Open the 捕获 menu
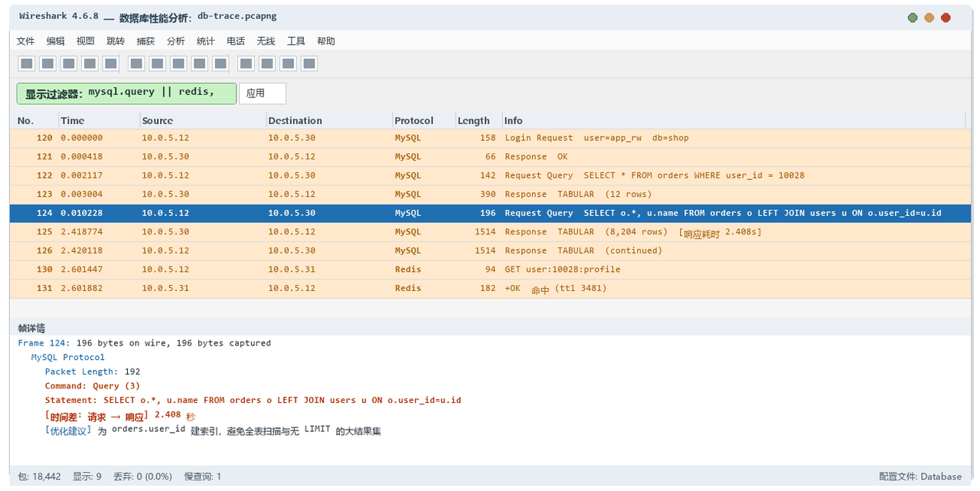Viewport: 980px width, 491px height. [145, 41]
